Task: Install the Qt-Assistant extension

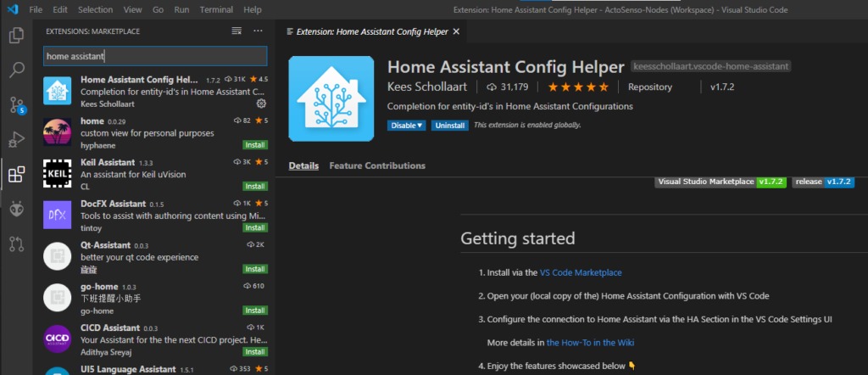Action: pyautogui.click(x=255, y=269)
